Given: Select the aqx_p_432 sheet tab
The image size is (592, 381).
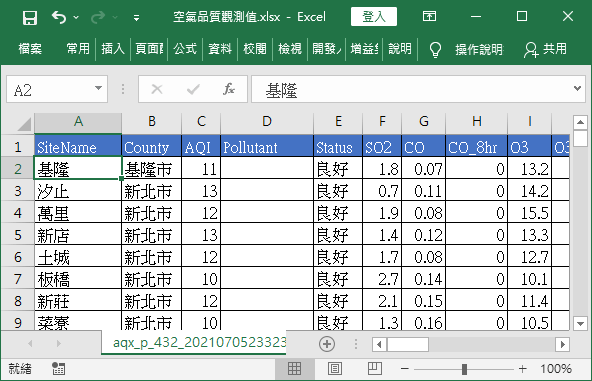Looking at the screenshot, I should 194,343.
